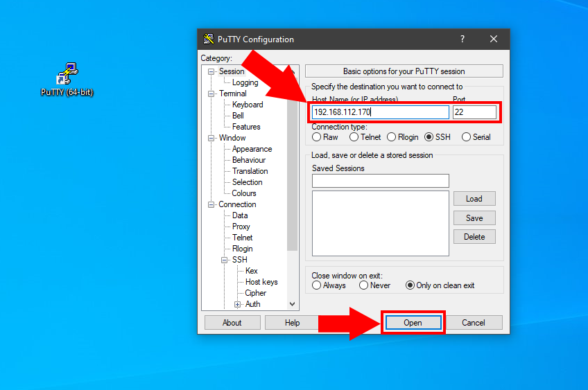Click the Load session button
Screen dimensions: 588x390
click(474, 199)
